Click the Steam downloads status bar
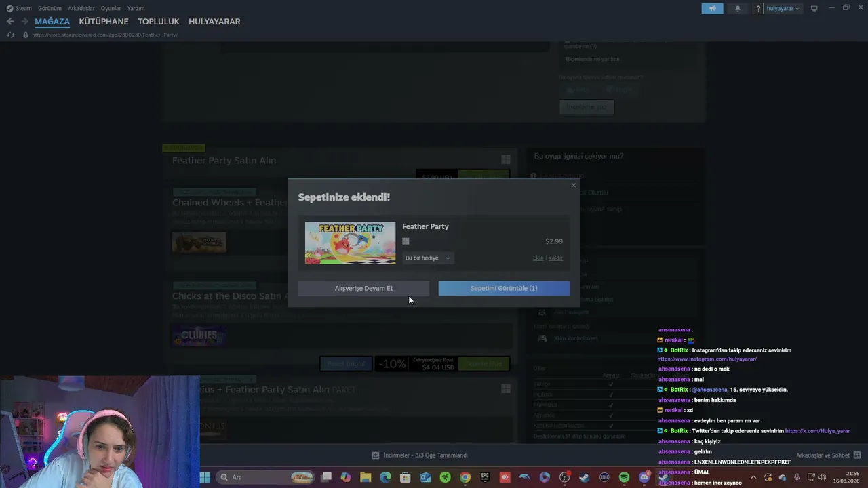This screenshot has width=868, height=488. click(420, 455)
